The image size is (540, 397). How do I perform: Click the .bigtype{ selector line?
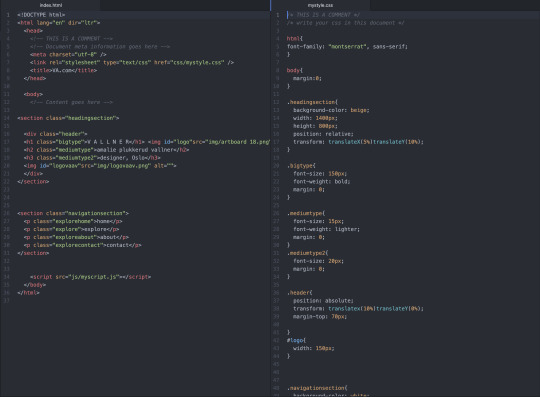301,166
